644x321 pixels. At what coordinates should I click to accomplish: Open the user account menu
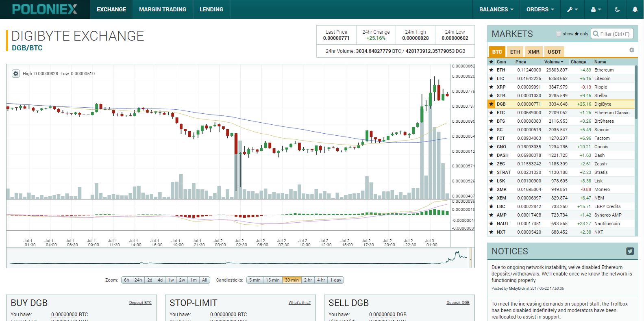tap(596, 9)
